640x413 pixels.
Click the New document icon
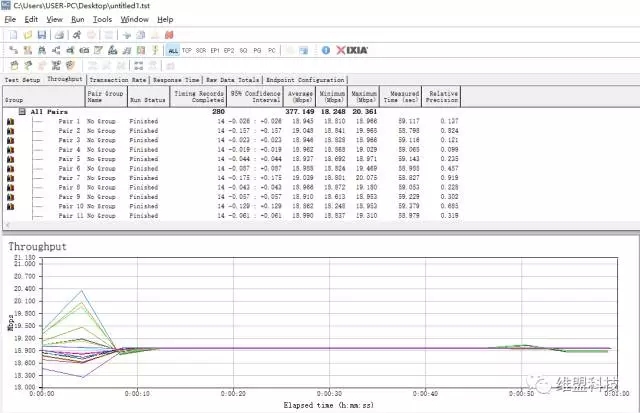coord(11,34)
